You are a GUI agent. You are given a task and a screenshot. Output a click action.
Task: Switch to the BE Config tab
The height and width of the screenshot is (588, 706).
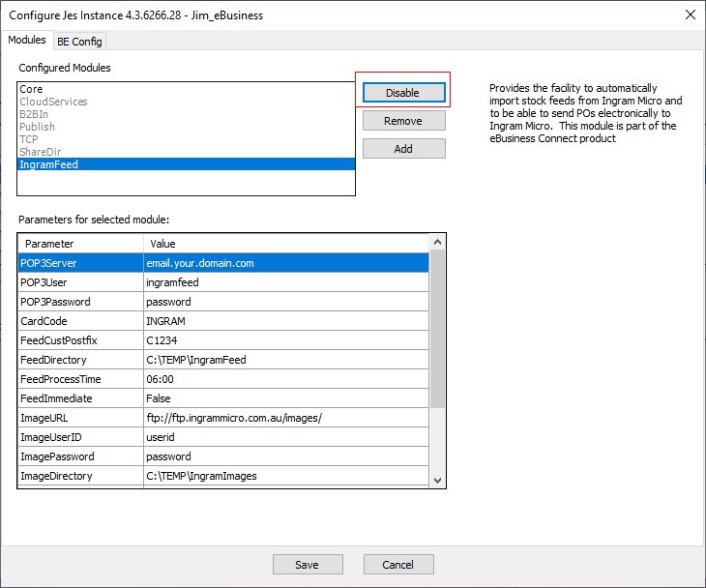[79, 42]
